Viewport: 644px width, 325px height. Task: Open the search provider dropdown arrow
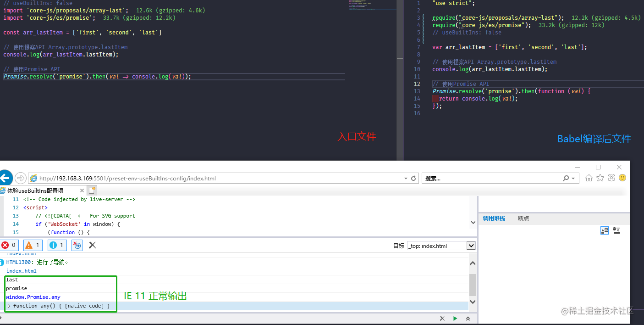573,178
